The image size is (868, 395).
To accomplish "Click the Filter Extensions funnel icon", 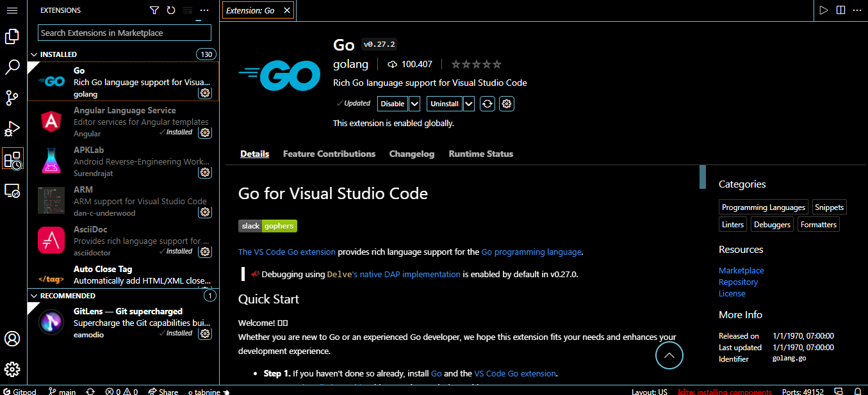I will [154, 10].
